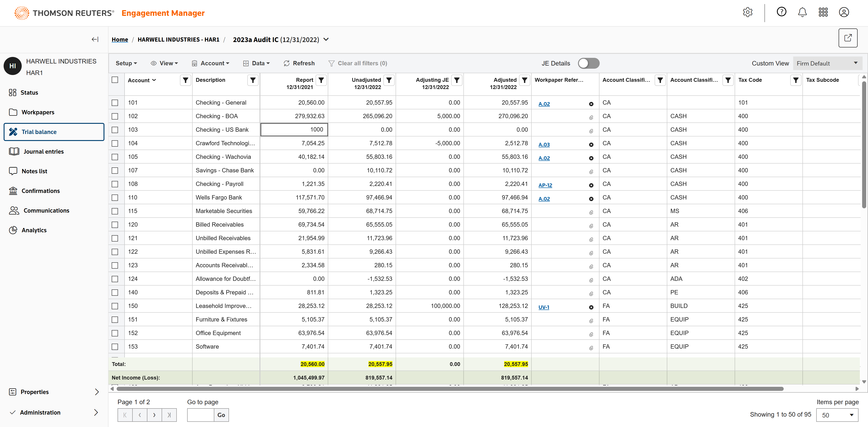Check the box for account 104
The height and width of the screenshot is (427, 868).
115,143
